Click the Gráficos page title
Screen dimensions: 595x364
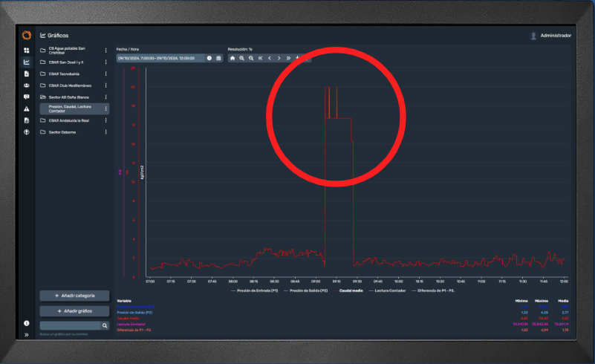[58, 36]
